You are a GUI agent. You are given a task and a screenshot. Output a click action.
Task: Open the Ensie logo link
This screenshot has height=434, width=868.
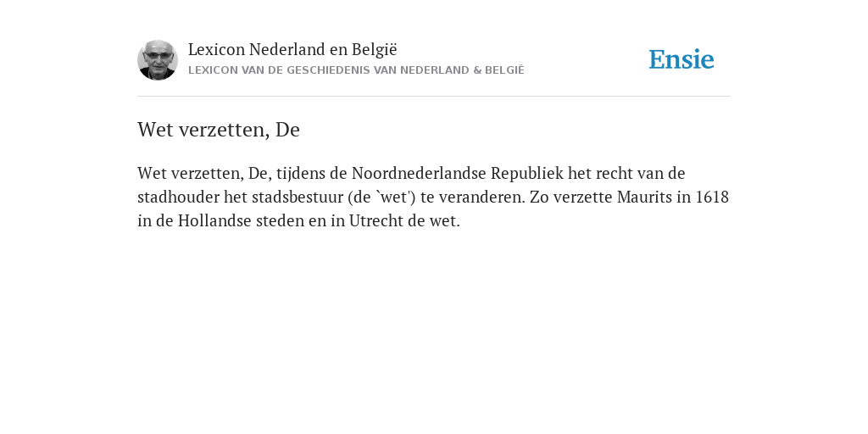682,59
